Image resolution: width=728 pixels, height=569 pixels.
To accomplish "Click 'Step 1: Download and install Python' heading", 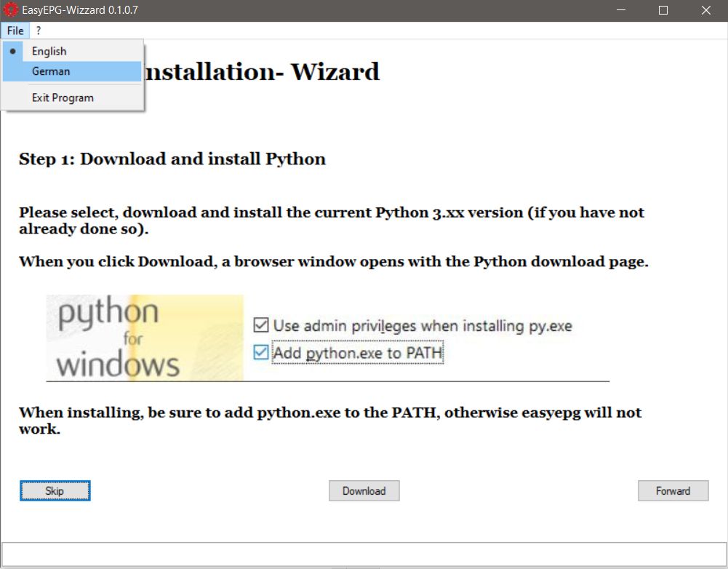I will pos(172,159).
